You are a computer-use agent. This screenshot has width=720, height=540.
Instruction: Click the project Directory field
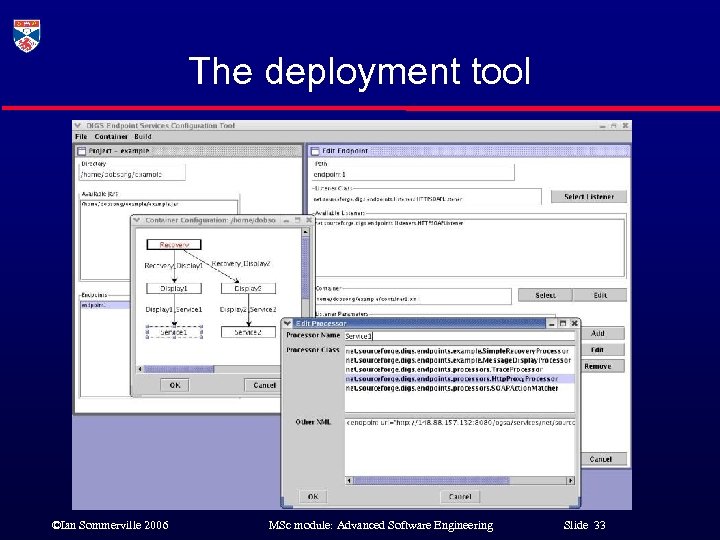click(x=133, y=174)
